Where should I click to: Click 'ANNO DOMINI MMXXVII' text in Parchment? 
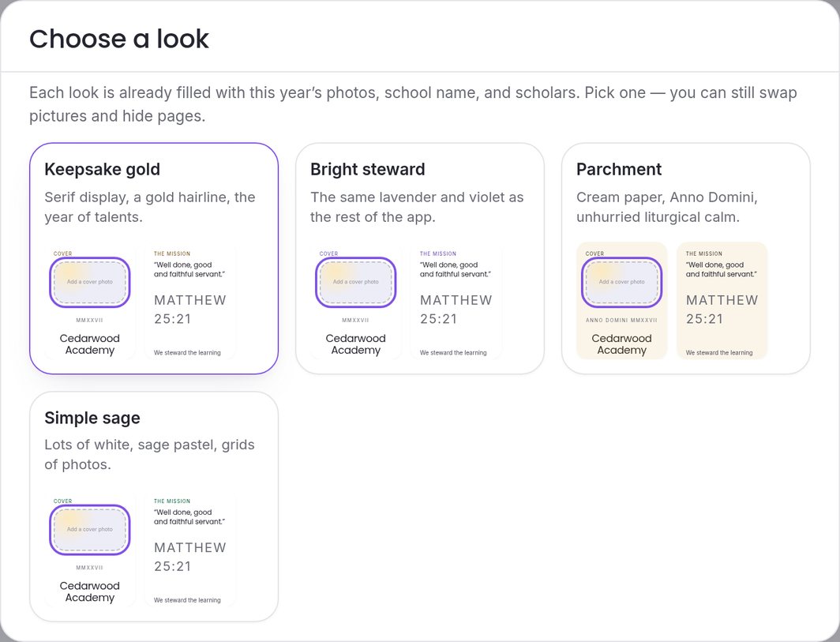pos(621,321)
